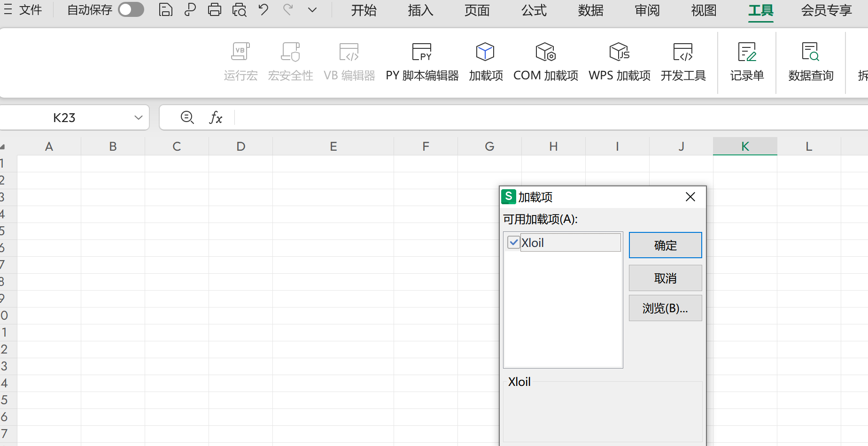Click the 浏览(B) button
Viewport: 868px width, 446px height.
click(665, 308)
